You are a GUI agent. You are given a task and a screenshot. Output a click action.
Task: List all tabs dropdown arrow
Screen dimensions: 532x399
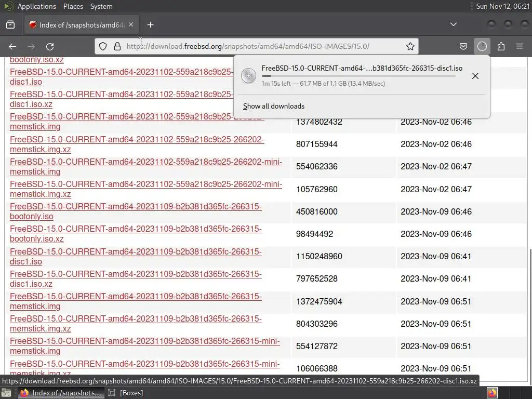click(x=453, y=24)
